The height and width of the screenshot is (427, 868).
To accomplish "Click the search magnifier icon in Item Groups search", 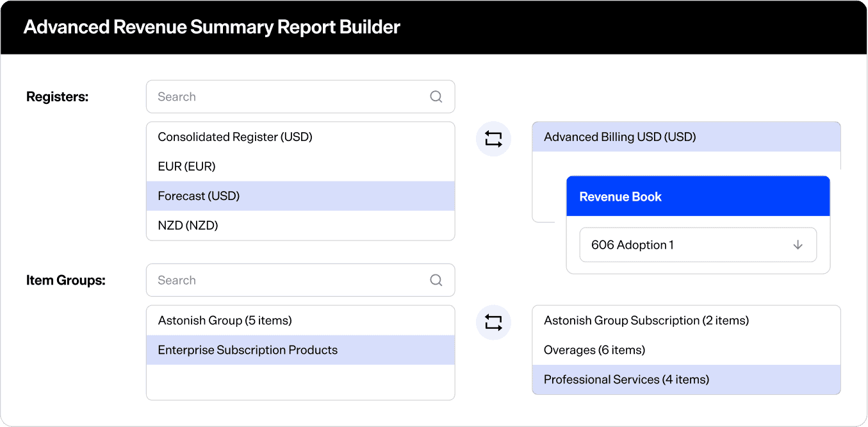I will (436, 280).
